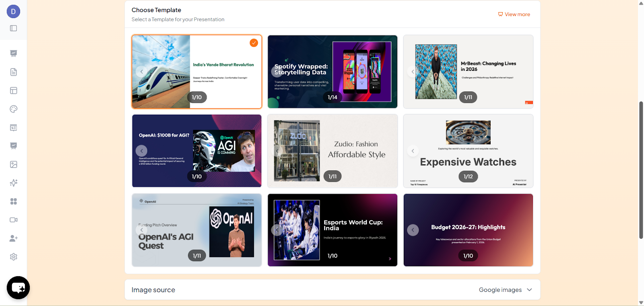Click the "Image source" label
Viewport: 644px width, 306px height.
(x=153, y=290)
